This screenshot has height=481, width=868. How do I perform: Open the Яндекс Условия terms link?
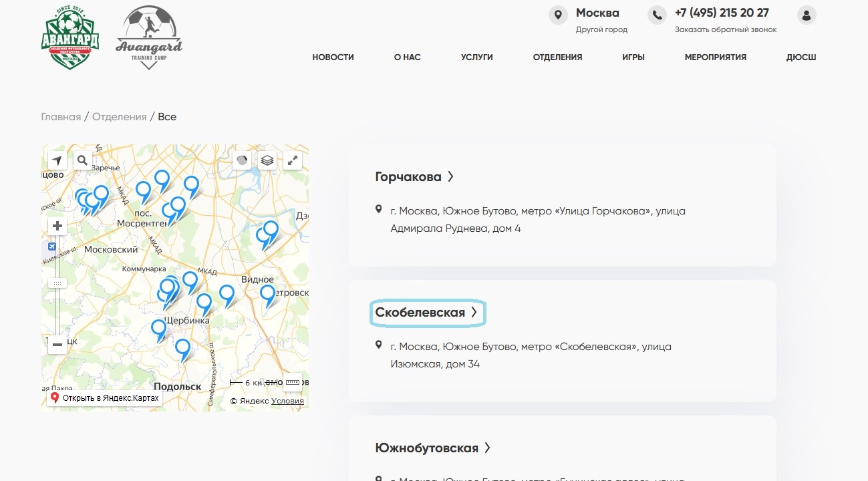tap(287, 401)
